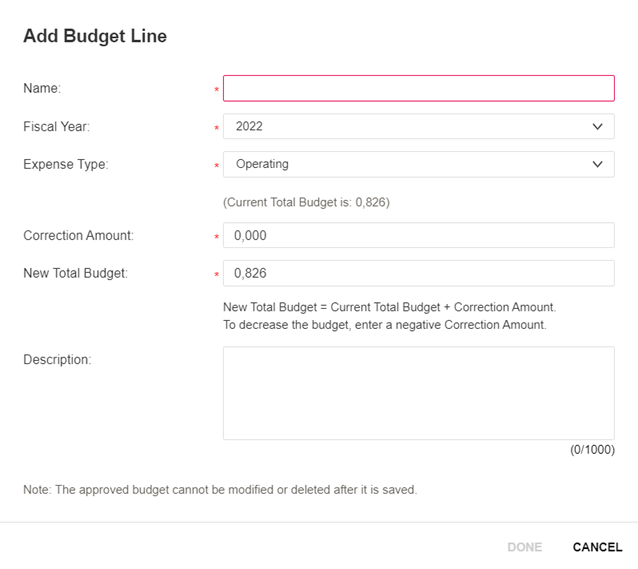Click the "Name:" field label
Screen dimensions: 638x569
click(x=42, y=88)
